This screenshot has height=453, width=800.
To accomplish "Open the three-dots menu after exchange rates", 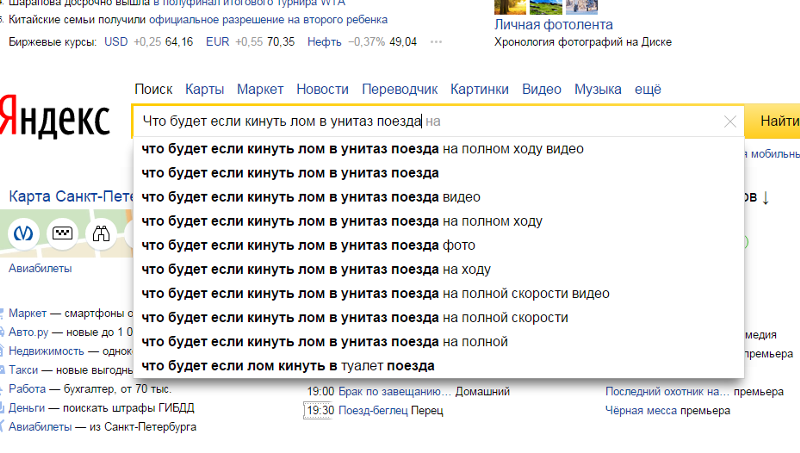I will pos(436,42).
